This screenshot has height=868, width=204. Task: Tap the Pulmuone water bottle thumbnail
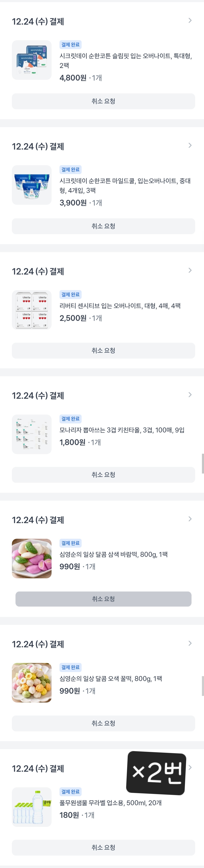tap(32, 807)
